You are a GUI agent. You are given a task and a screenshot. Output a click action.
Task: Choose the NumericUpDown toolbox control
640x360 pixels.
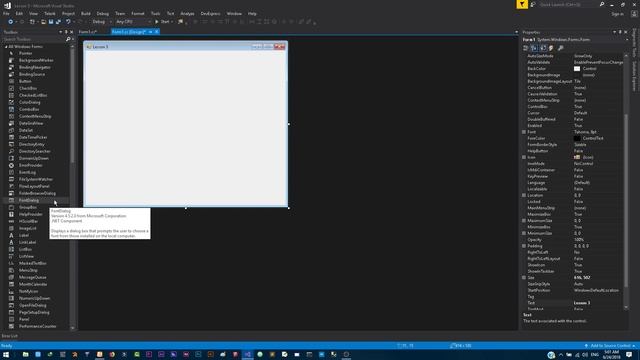pyautogui.click(x=34, y=298)
